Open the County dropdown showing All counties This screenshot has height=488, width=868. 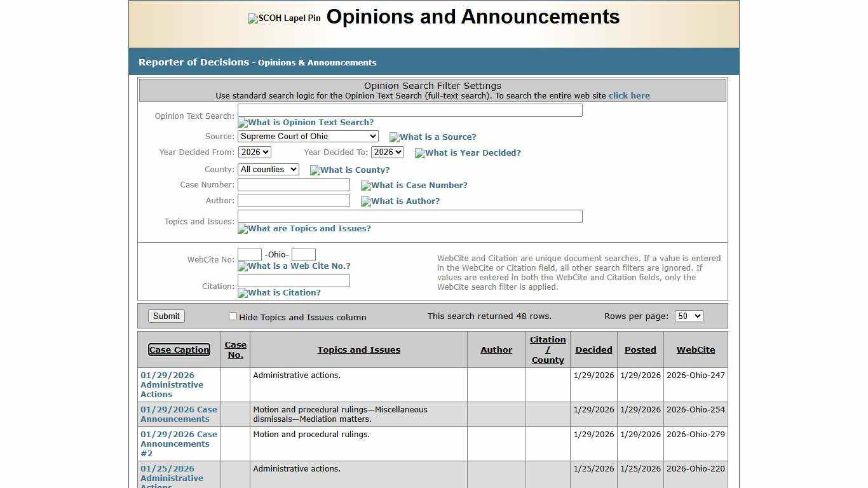coord(268,169)
